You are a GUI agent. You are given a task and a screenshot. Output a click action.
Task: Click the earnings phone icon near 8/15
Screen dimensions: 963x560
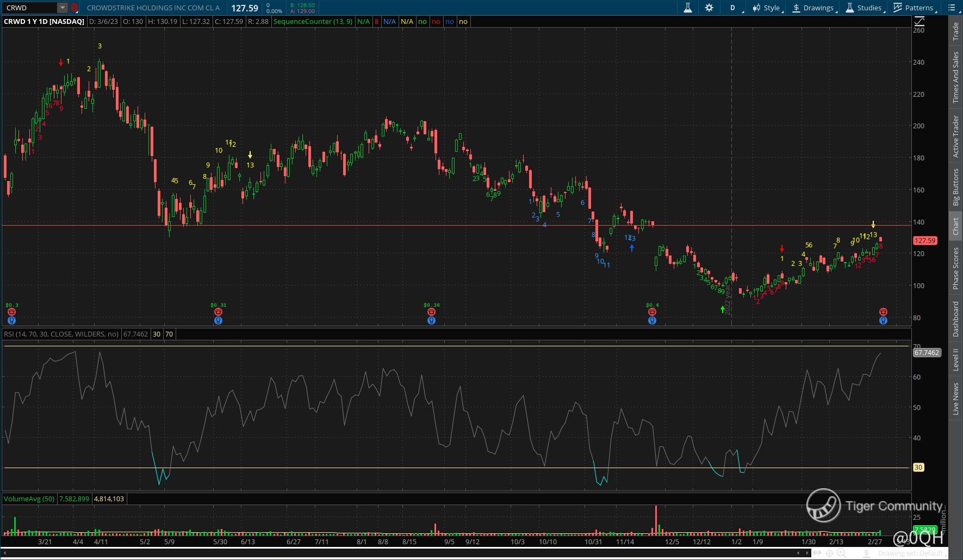431,312
